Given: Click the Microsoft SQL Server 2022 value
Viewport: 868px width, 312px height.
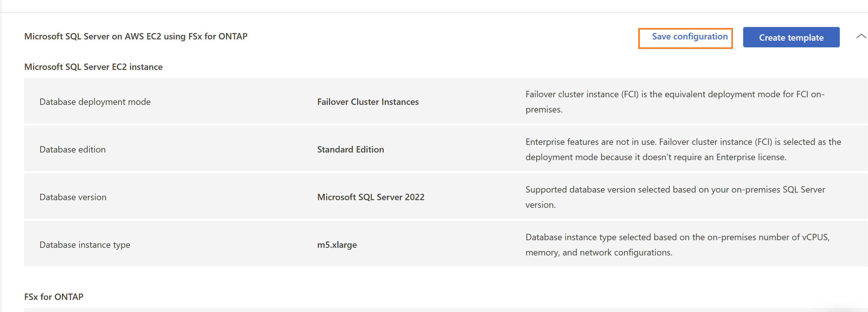Looking at the screenshot, I should click(x=371, y=197).
